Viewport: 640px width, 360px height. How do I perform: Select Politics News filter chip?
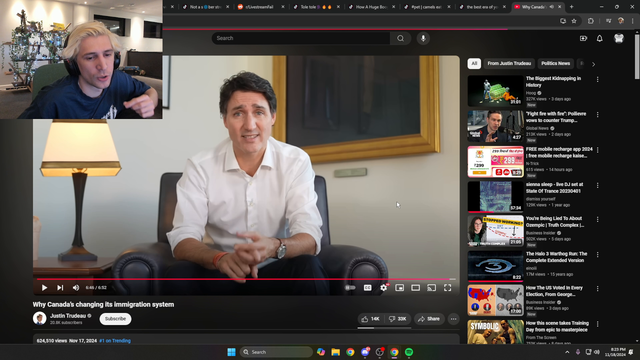point(556,63)
